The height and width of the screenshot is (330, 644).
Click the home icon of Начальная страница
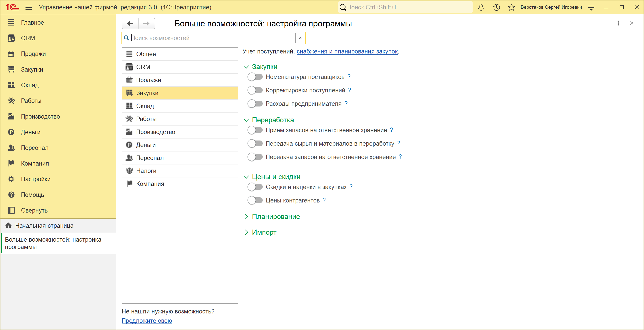(x=8, y=225)
